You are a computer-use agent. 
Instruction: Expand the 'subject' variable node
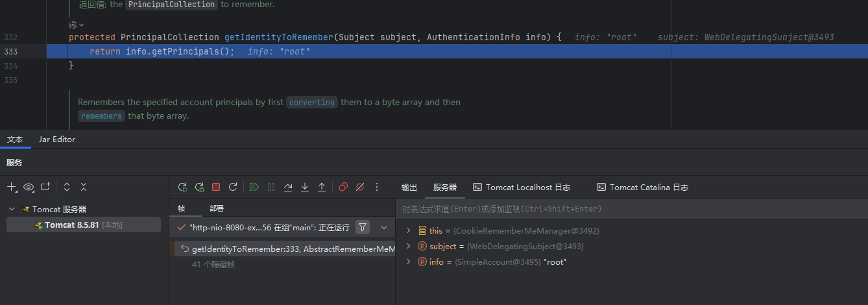click(408, 246)
